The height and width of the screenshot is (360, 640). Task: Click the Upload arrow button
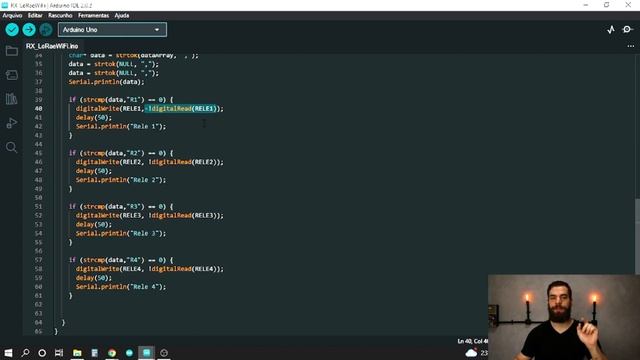coord(29,29)
